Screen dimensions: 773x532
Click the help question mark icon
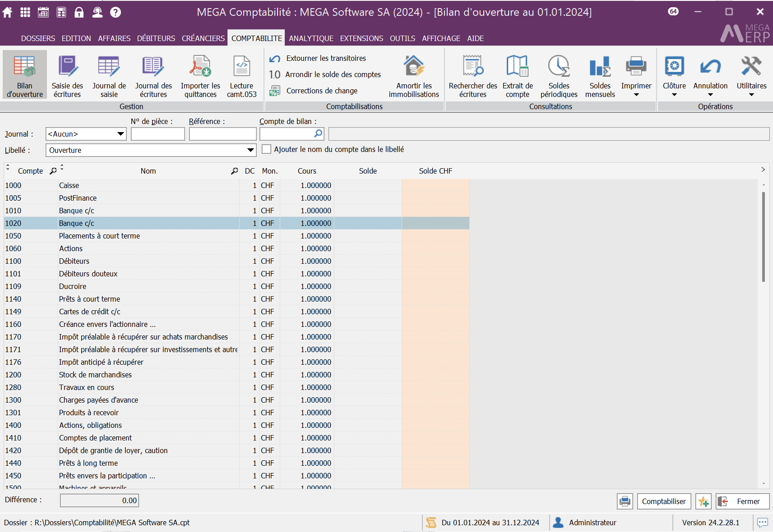(116, 12)
